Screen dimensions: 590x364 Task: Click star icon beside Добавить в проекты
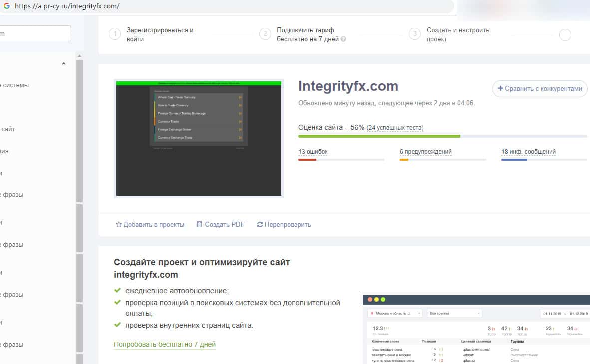click(118, 224)
